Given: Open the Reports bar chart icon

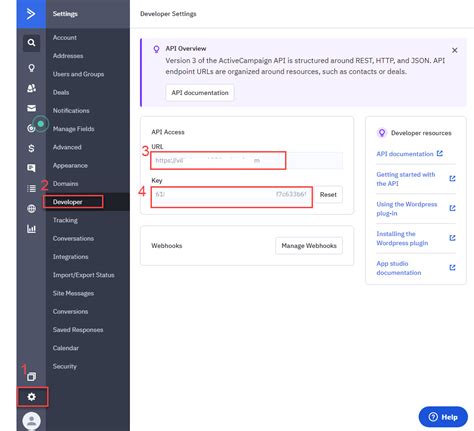Looking at the screenshot, I should pyautogui.click(x=31, y=229).
